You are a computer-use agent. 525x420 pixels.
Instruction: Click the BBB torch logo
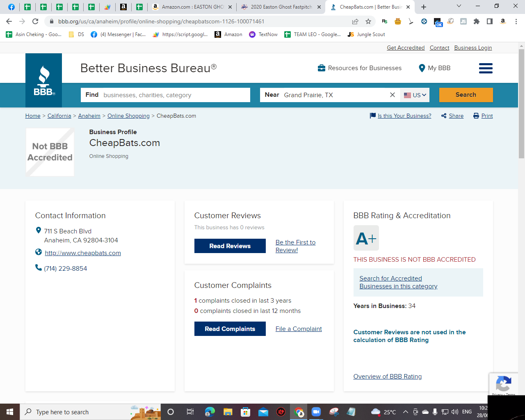(43, 80)
